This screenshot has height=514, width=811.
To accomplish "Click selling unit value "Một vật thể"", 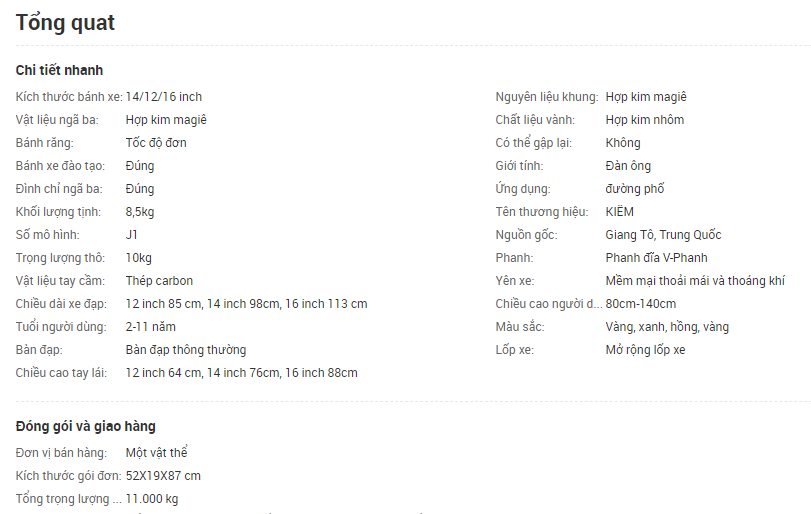I will pyautogui.click(x=158, y=452).
